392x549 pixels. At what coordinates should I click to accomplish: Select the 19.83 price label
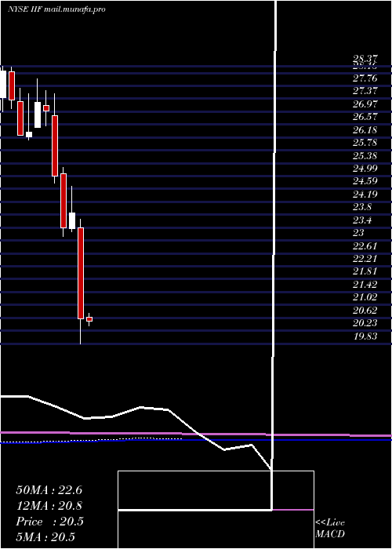pyautogui.click(x=365, y=336)
